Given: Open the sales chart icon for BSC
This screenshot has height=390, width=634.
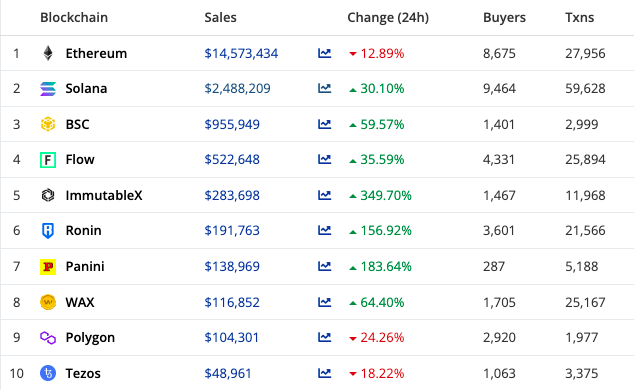Looking at the screenshot, I should click(x=324, y=124).
